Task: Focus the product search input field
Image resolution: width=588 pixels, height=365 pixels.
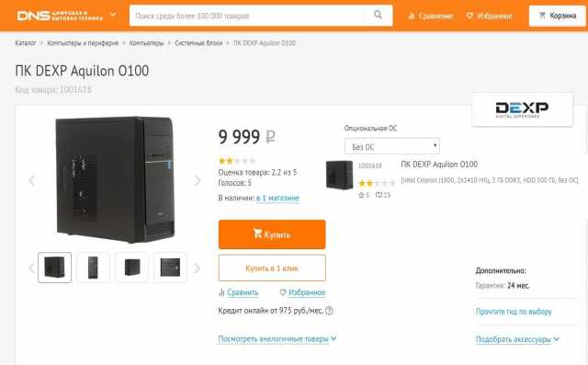Action: tap(249, 16)
